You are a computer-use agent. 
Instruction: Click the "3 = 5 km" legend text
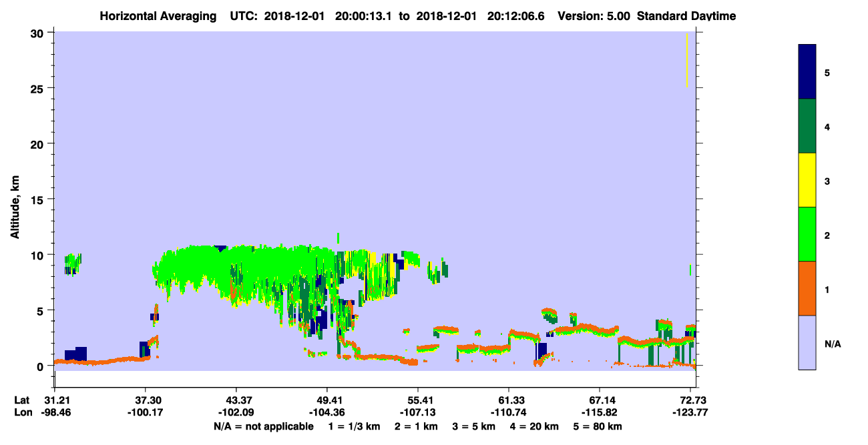(475, 426)
